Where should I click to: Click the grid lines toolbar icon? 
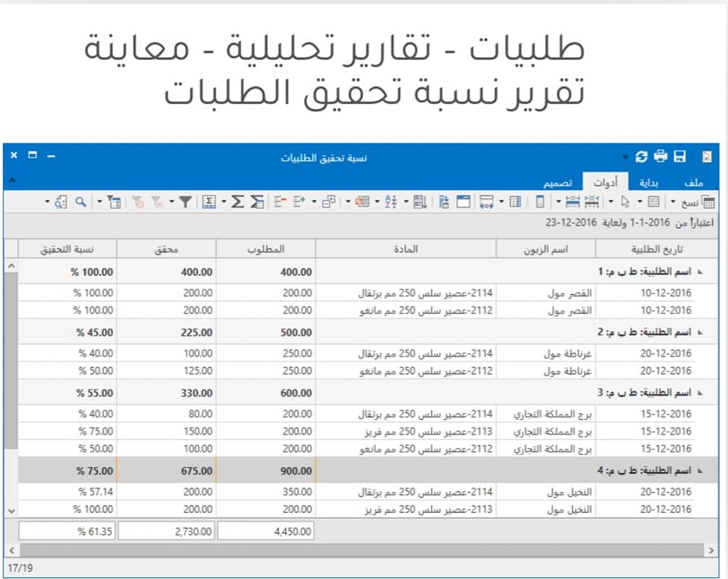653,202
